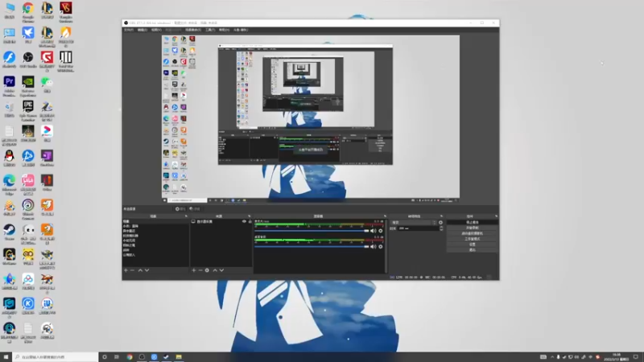Open Epic Games Launcher desktop icon
The image size is (644, 362).
(28, 111)
